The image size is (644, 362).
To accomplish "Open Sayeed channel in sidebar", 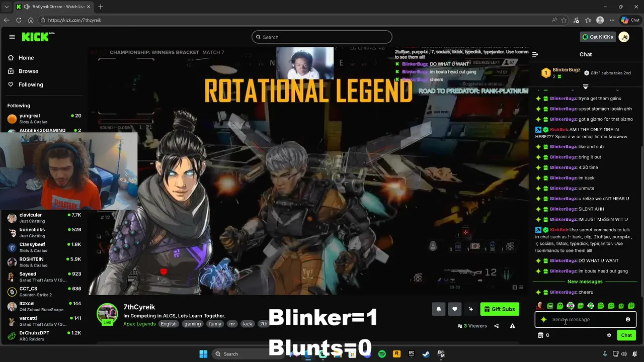I will coord(44,277).
